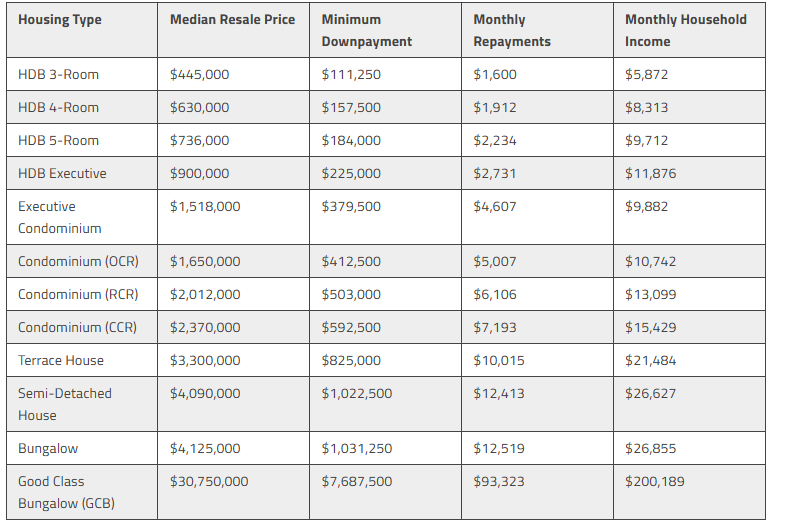
Task: Click the Monthly Repayments column header
Action: (x=512, y=31)
